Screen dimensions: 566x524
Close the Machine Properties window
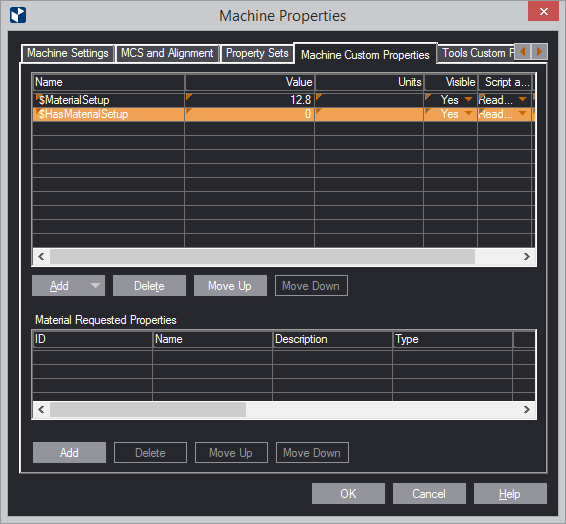click(543, 12)
